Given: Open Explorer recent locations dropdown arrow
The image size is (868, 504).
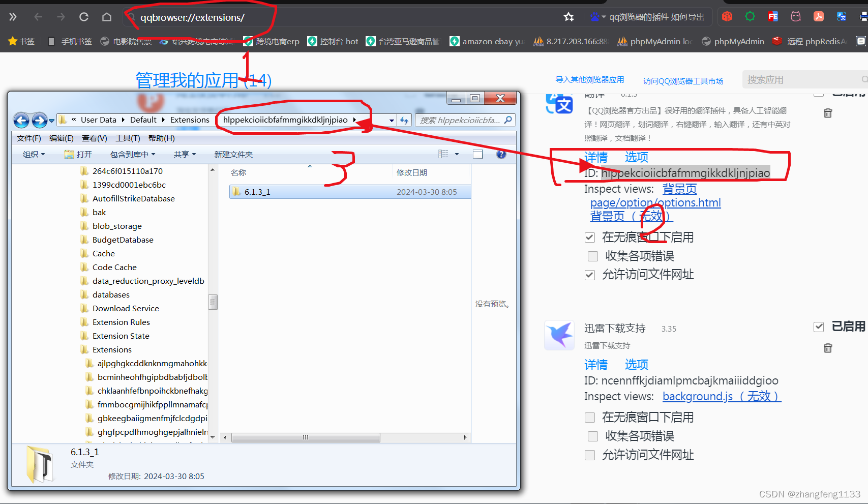Looking at the screenshot, I should (51, 121).
